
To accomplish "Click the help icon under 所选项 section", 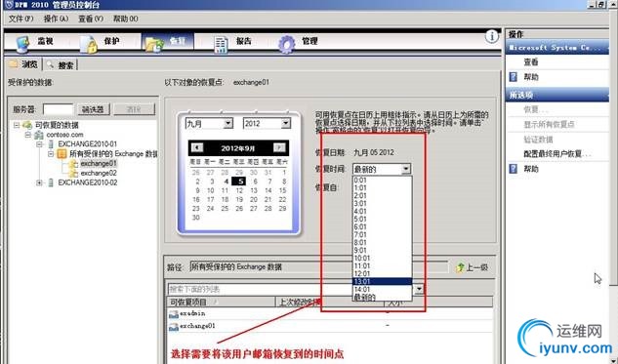I will click(513, 169).
